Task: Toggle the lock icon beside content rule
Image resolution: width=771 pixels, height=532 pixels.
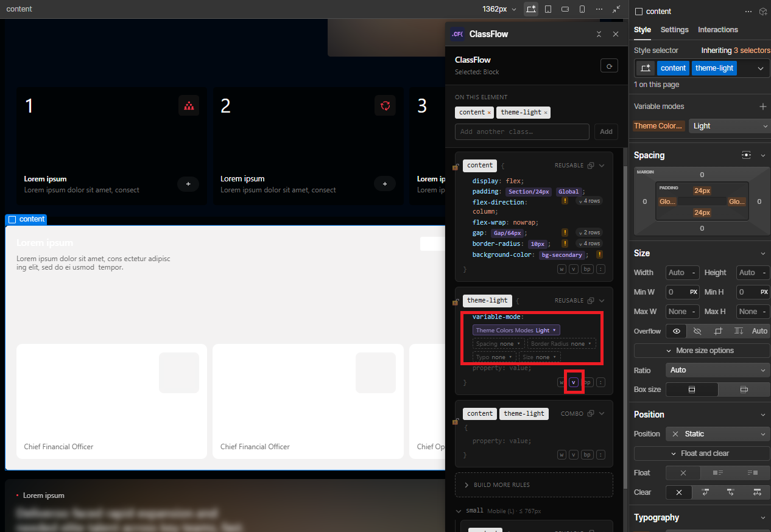Action: click(456, 167)
